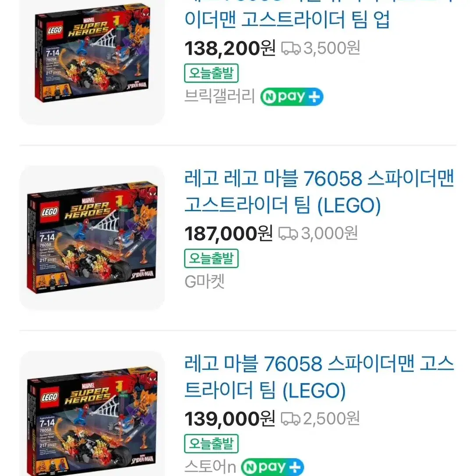
Task: Open the 스토어n seller link
Action: (x=210, y=467)
